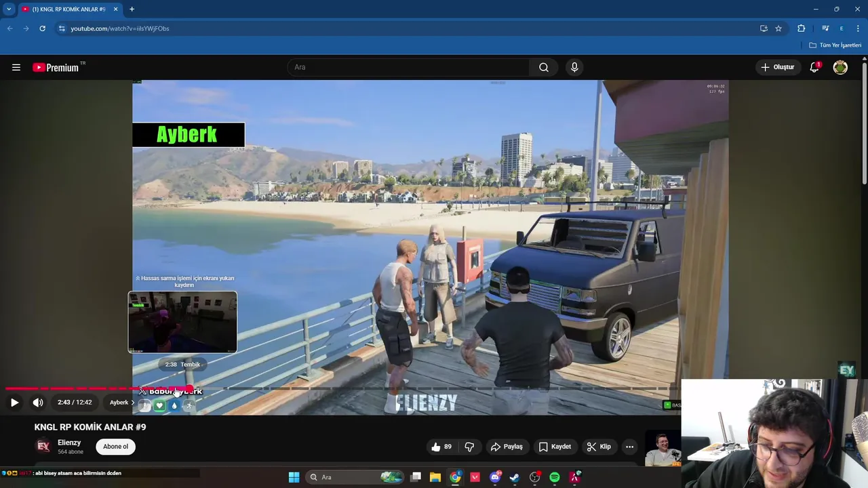Screen dimensions: 868x488
Task: Open OBS Studio from taskbar
Action: [534, 477]
